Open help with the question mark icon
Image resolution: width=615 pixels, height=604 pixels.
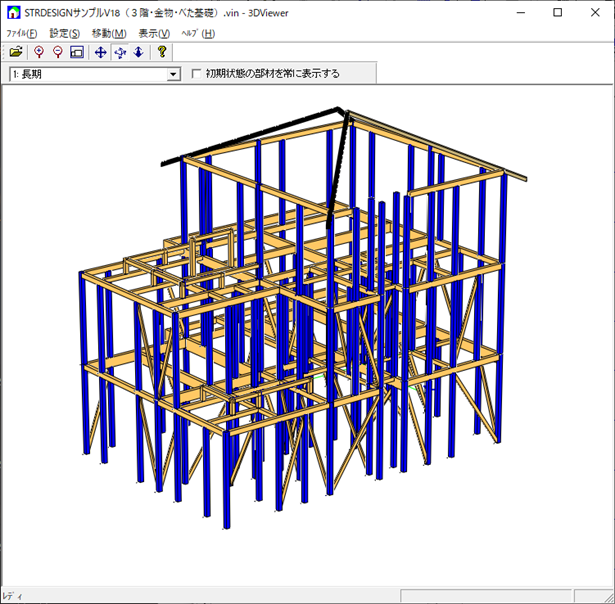(x=161, y=52)
